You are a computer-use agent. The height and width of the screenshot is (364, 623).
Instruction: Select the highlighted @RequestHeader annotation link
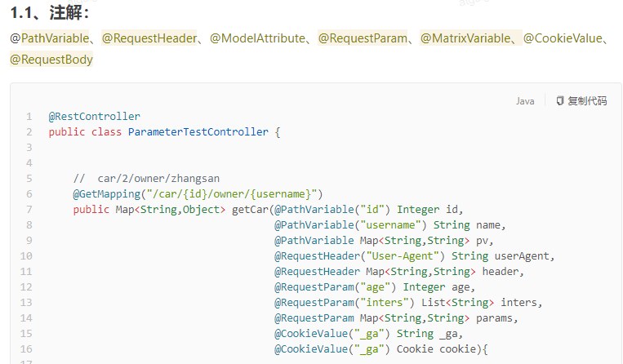pyautogui.click(x=149, y=38)
